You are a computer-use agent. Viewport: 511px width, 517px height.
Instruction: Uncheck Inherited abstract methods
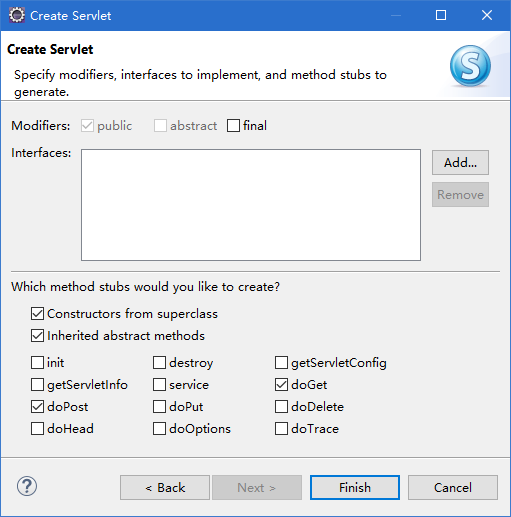(x=37, y=336)
